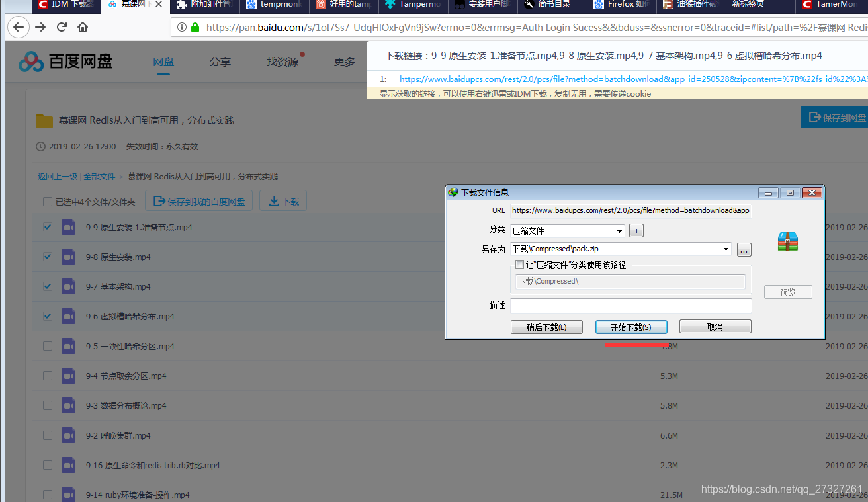
Task: Switch to the IDM 下载 browser tab
Action: coord(66,5)
